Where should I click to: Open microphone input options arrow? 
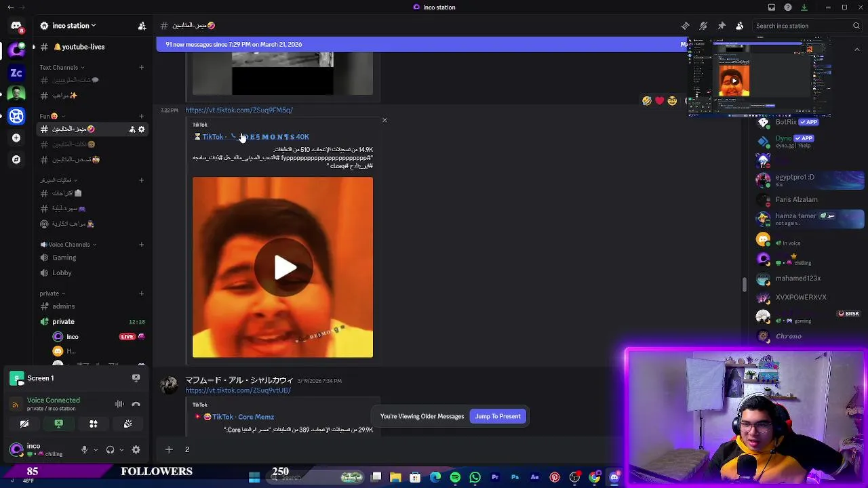[x=96, y=449]
